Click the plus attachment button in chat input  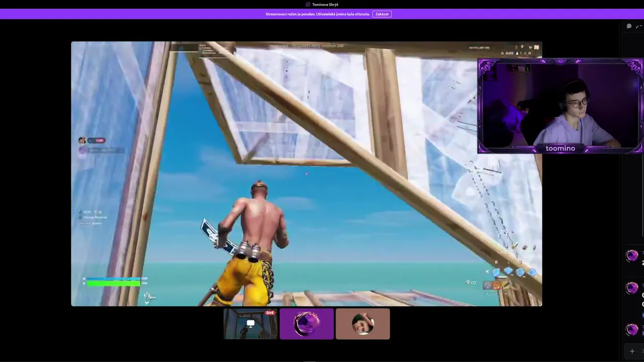point(632,351)
